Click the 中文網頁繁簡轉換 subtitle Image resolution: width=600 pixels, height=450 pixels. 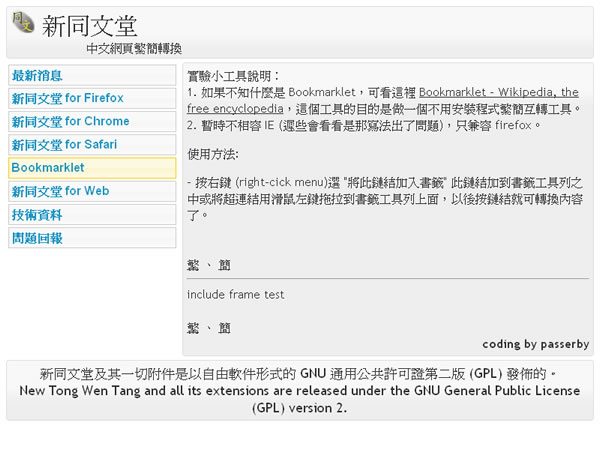[134, 48]
